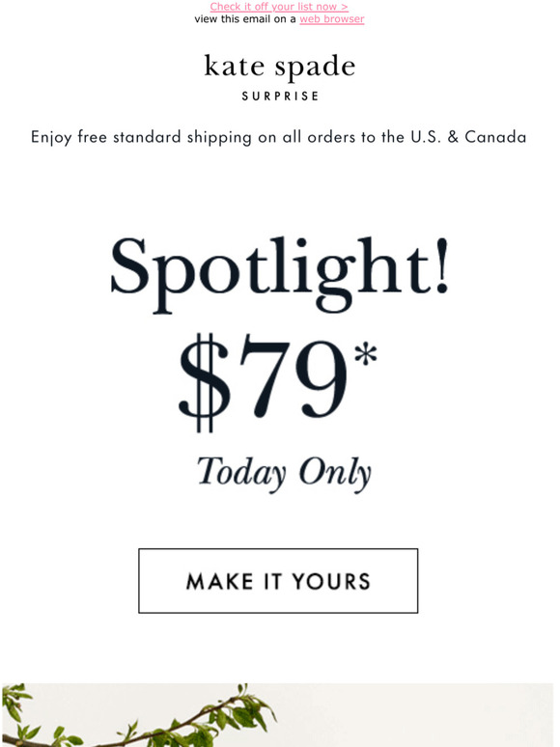Click the dollar sign in the price
The width and height of the screenshot is (560, 747).
204,382
